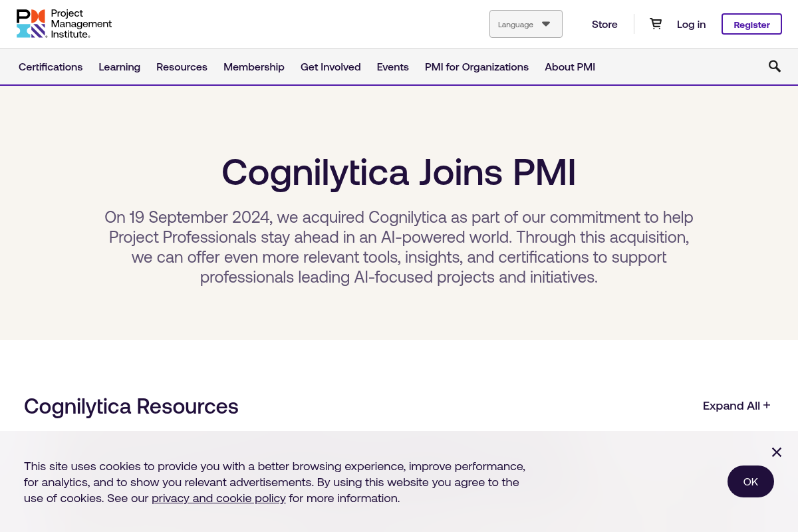Open the Certifications menu
The width and height of the screenshot is (798, 532).
click(51, 67)
